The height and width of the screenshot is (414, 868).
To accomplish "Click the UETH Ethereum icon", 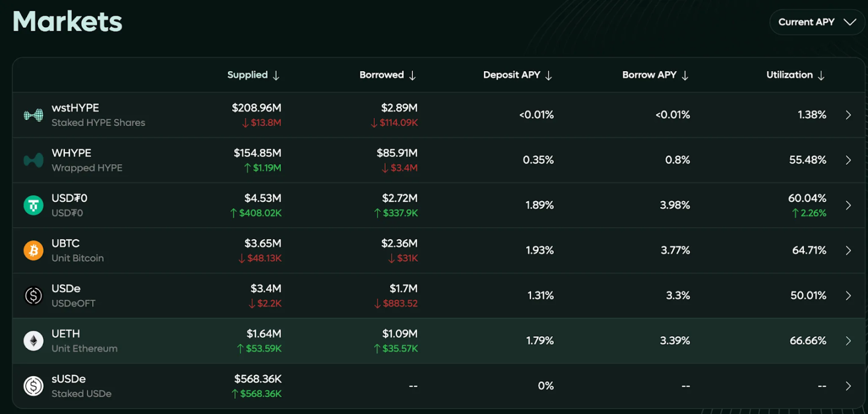I will (33, 341).
